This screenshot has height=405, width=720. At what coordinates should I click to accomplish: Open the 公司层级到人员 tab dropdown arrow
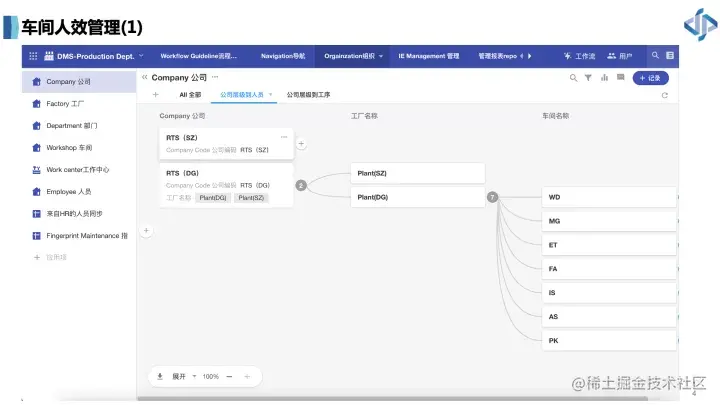coord(270,95)
